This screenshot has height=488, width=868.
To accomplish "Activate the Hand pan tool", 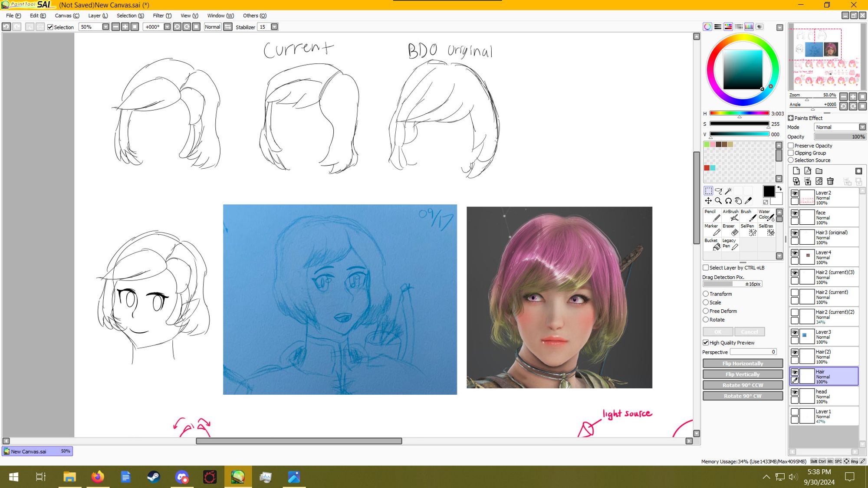I will (738, 201).
